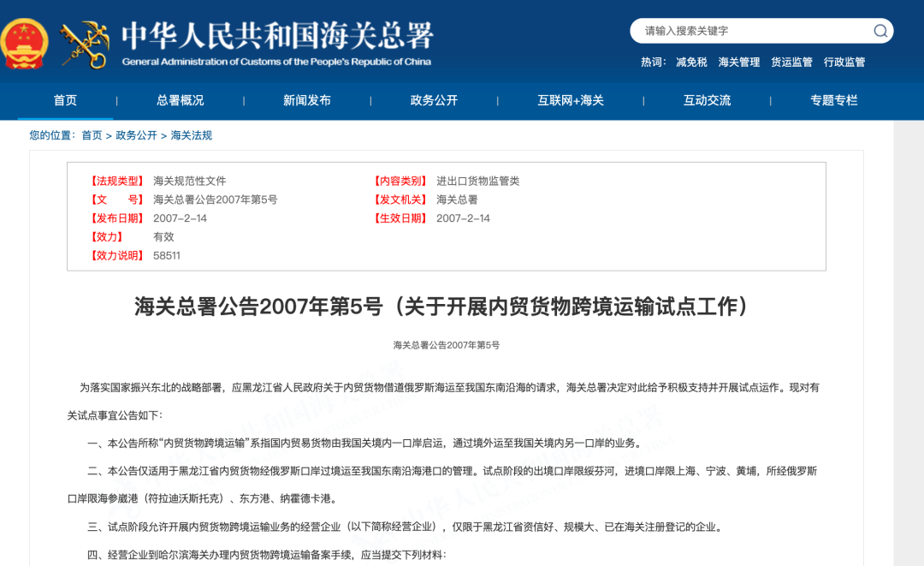Click 首页 in the breadcrumb trail
The width and height of the screenshot is (924, 566).
[92, 135]
